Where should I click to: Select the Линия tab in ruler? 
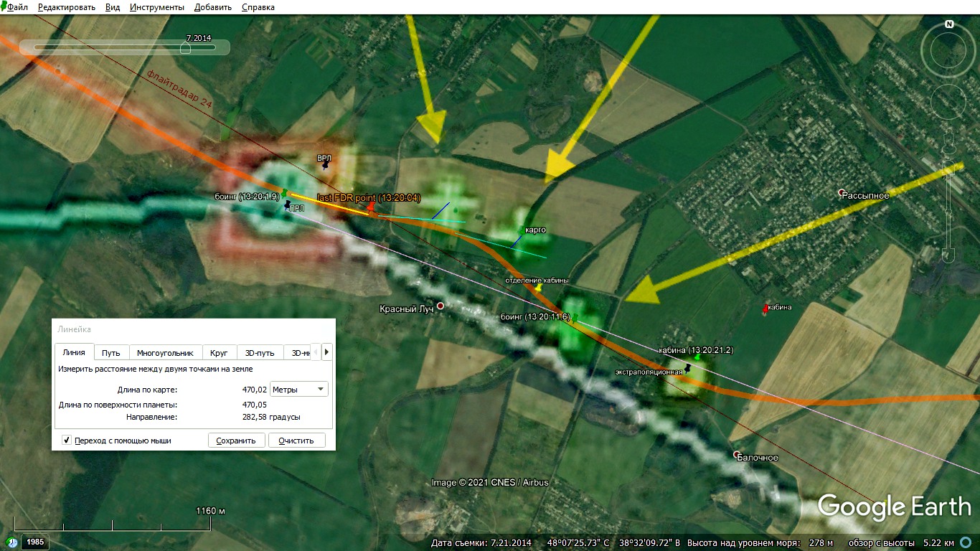pos(75,352)
